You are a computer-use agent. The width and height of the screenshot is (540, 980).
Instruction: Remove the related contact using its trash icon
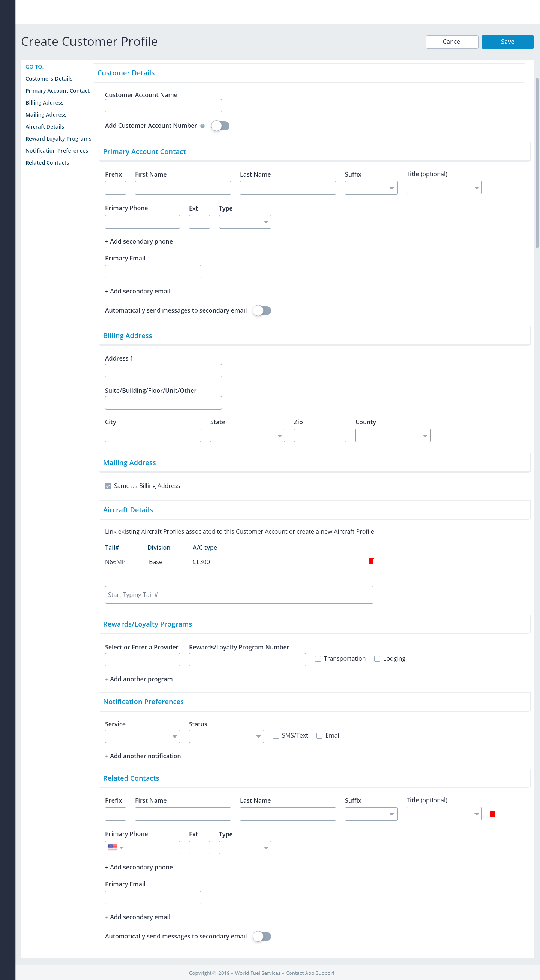click(x=492, y=814)
